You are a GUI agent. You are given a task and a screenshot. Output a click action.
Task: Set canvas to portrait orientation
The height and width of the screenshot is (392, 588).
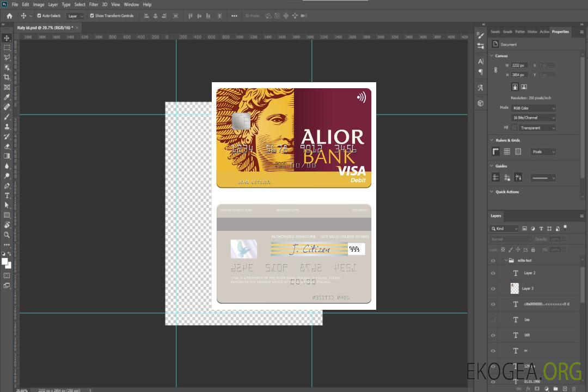pyautogui.click(x=515, y=87)
